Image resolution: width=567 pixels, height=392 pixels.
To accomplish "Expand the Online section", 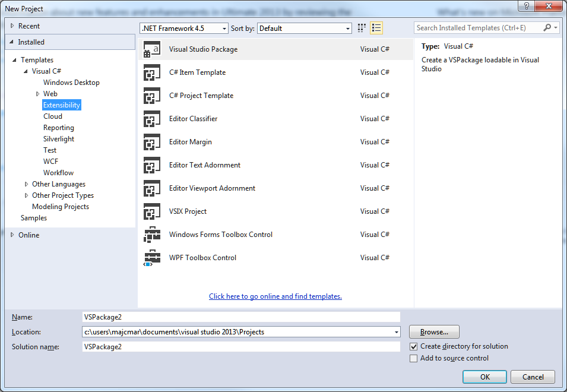I will 12,235.
